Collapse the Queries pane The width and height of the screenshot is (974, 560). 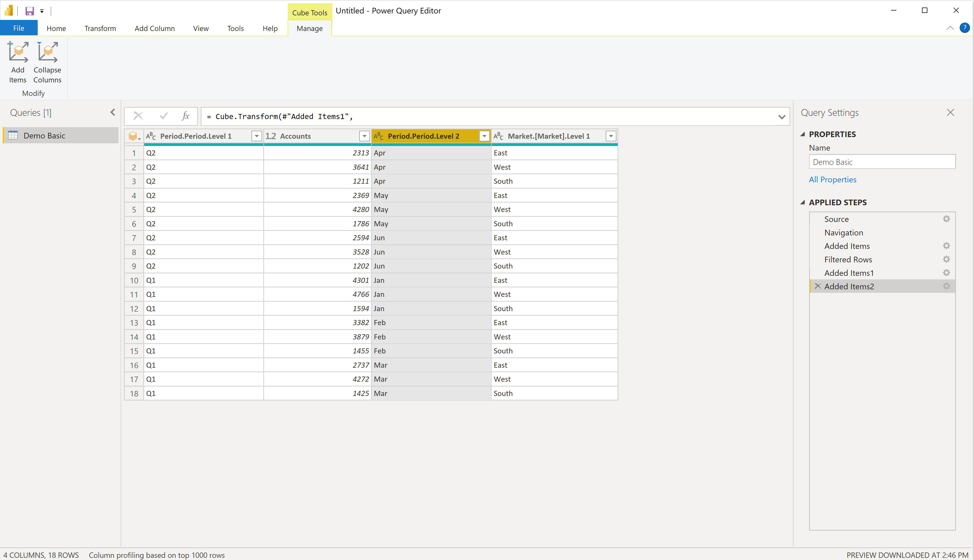coord(113,112)
